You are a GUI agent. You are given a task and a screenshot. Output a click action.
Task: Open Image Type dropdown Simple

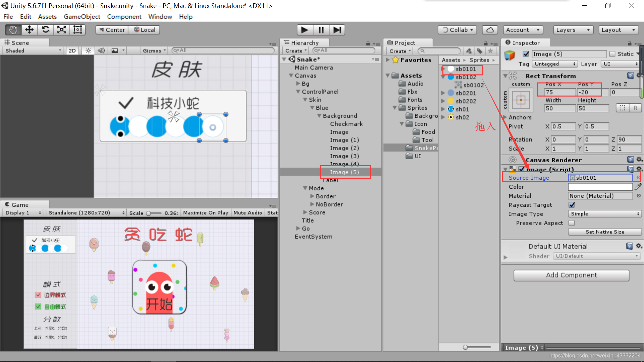point(605,214)
